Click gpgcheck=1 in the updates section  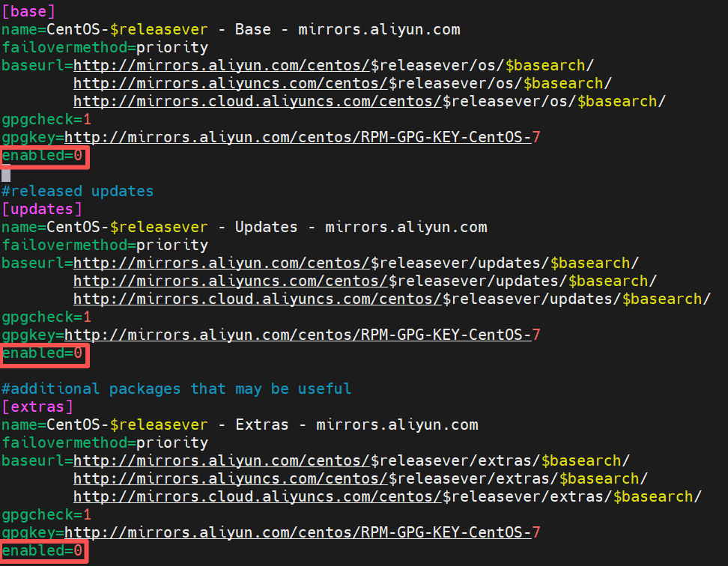tap(46, 317)
